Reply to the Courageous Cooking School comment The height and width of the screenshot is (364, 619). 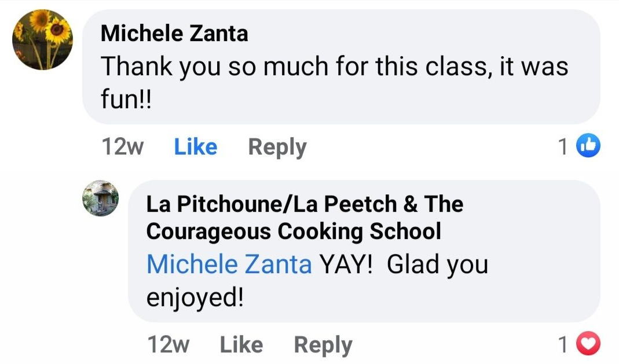(x=323, y=345)
